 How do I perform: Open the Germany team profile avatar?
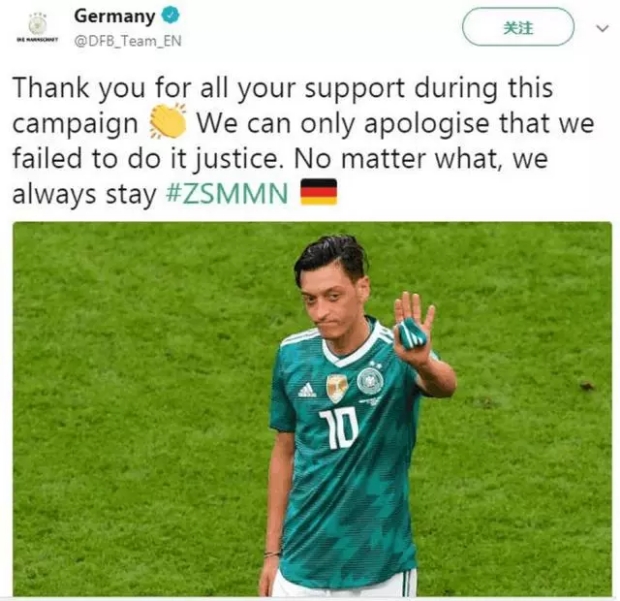tap(38, 25)
